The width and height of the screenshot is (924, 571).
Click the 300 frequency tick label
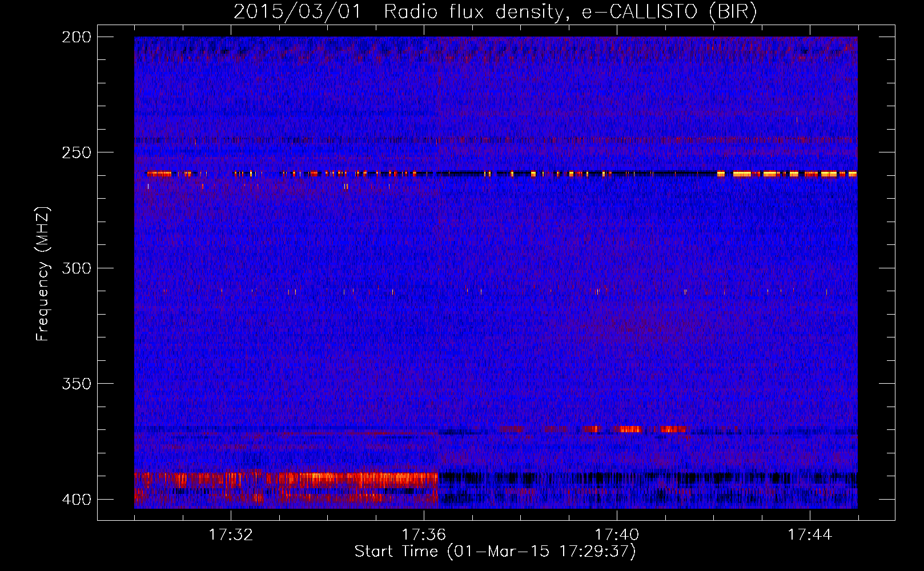click(76, 268)
